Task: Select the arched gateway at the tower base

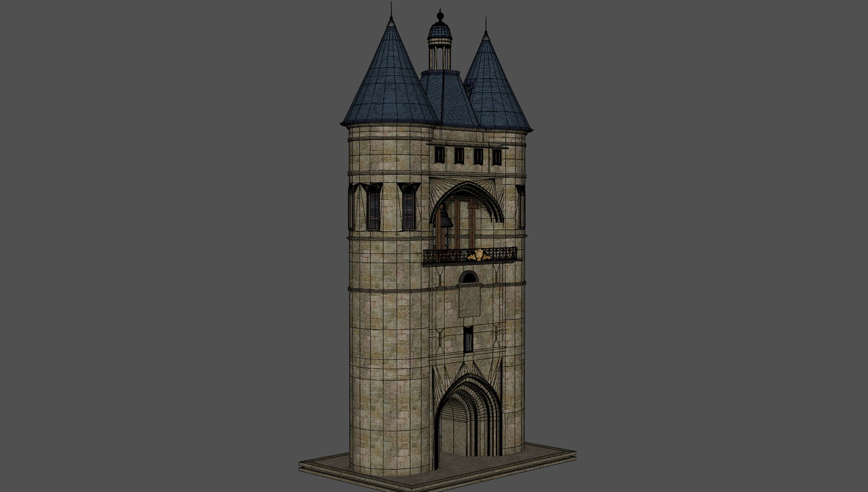Action: point(468,415)
